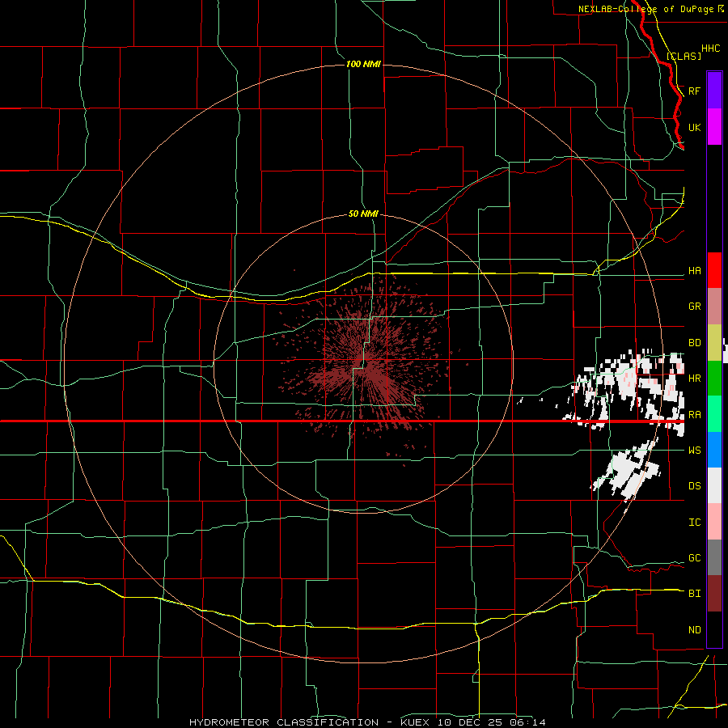The image size is (728, 728).
Task: Click the RF legend label
Action: pos(694,91)
